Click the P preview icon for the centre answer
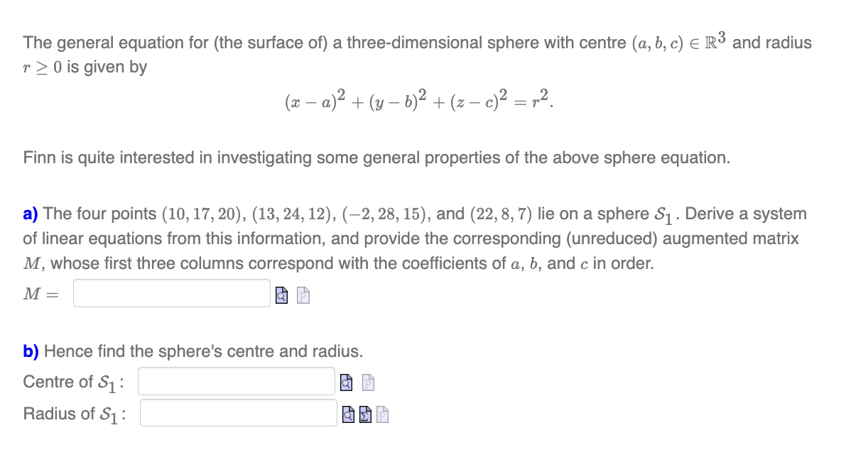868x457 pixels. pos(368,382)
